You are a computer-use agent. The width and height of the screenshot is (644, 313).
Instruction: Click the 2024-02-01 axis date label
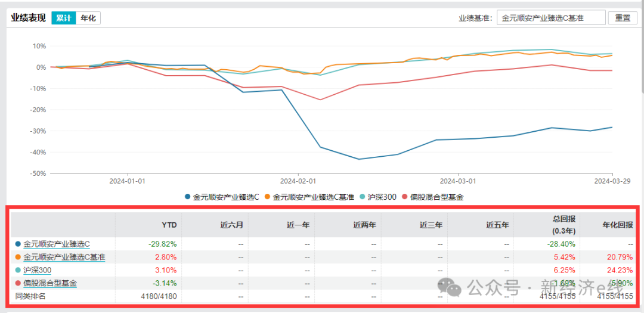point(298,181)
